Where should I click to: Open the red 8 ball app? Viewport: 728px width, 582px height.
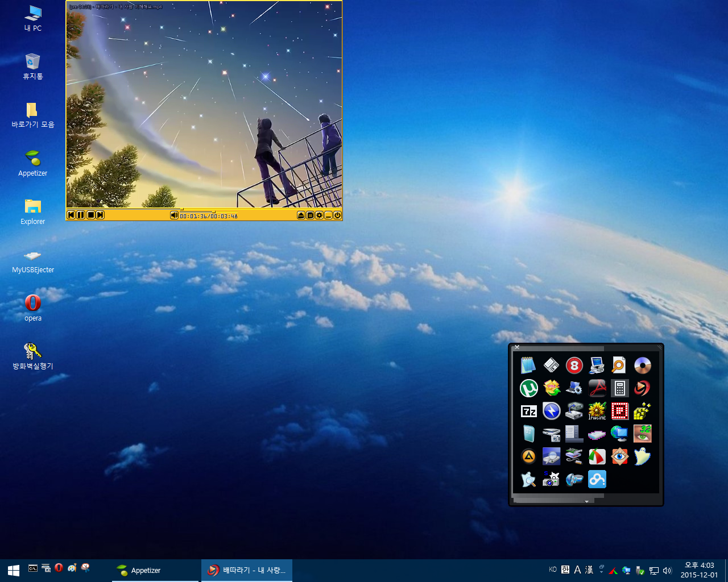[x=574, y=365]
